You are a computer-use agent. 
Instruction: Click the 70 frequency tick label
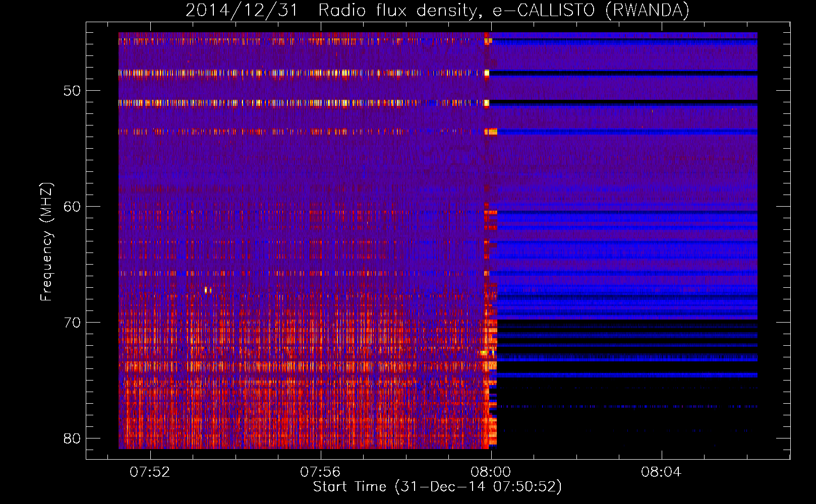(72, 323)
